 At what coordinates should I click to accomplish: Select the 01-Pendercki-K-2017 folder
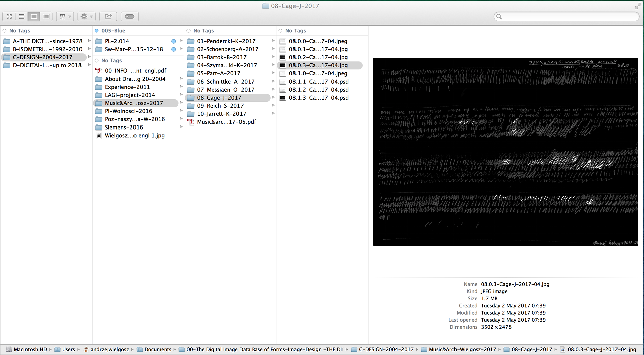(228, 41)
